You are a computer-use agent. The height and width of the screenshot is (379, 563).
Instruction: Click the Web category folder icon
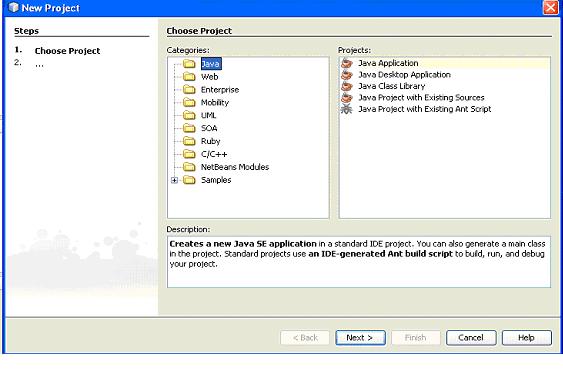click(189, 77)
